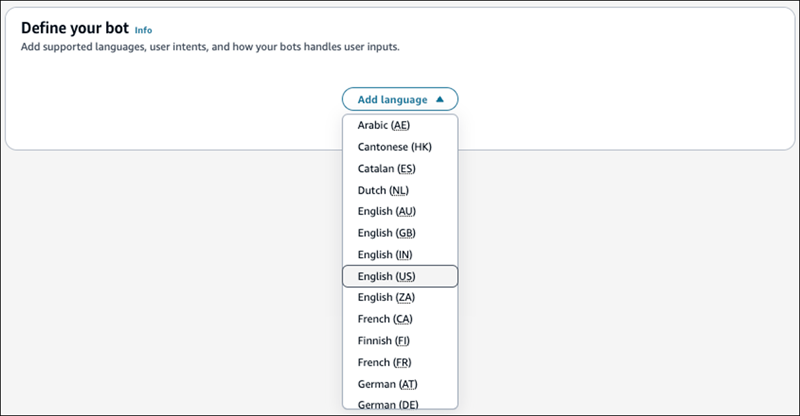The image size is (800, 416).
Task: Pick Finnish (FI) in the list
Action: pos(383,341)
